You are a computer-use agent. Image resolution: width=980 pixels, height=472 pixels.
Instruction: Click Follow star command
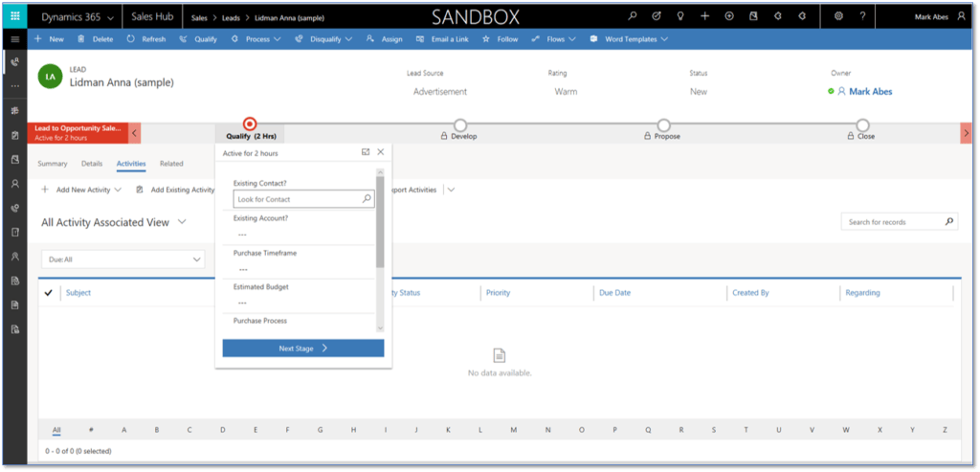pyautogui.click(x=500, y=38)
